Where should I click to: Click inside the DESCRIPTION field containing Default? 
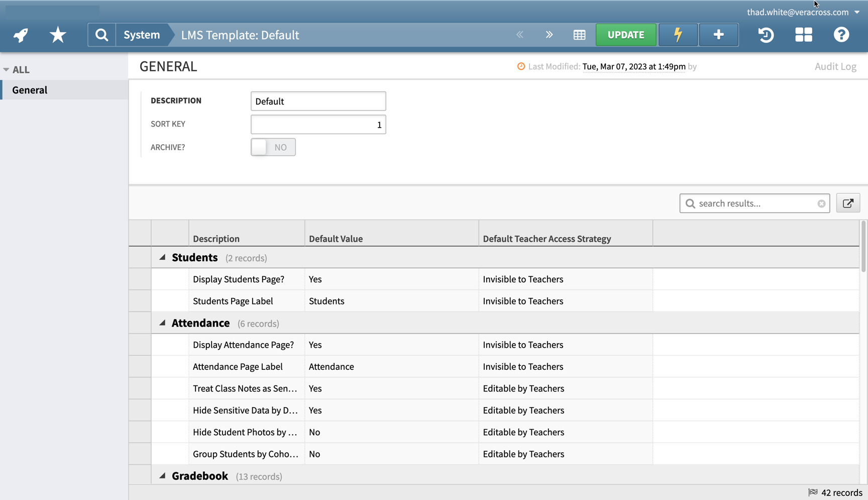[x=318, y=101]
